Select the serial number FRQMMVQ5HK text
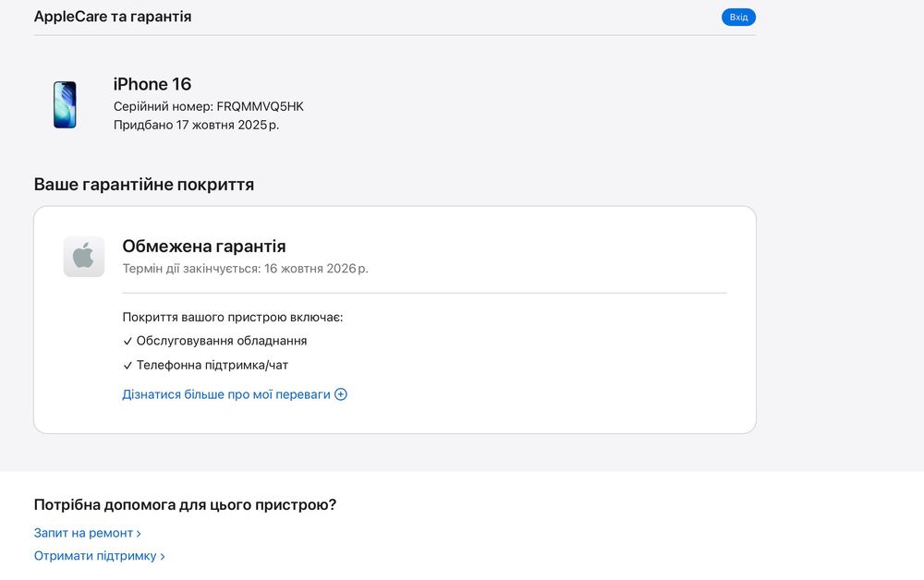 (260, 106)
